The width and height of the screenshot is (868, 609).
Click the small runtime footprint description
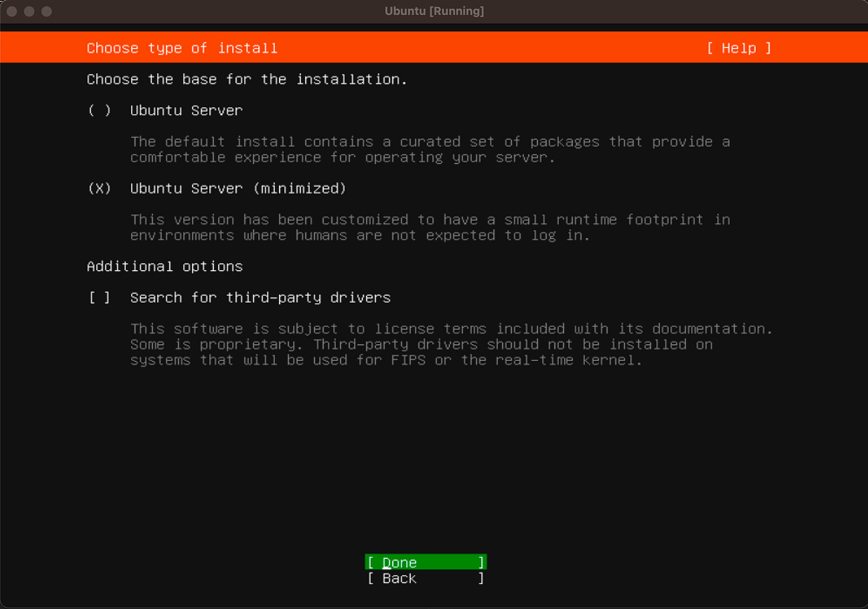point(430,227)
